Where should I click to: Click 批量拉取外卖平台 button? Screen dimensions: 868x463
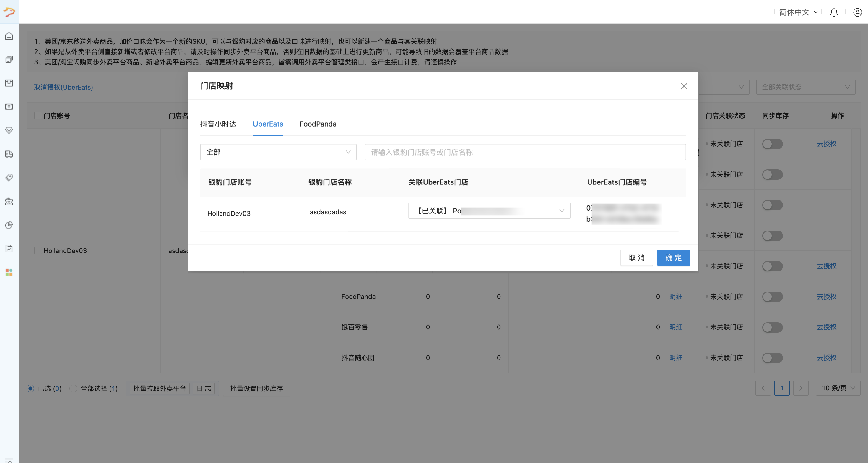click(x=159, y=388)
